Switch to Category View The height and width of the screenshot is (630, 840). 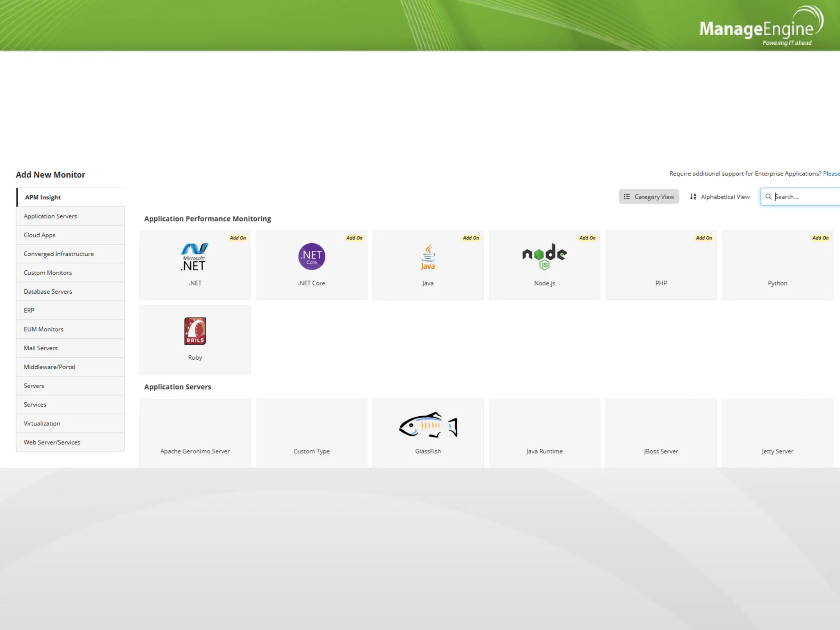coord(649,196)
